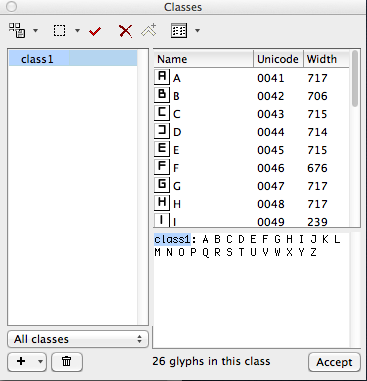Click the glyph D thumbnail
Viewport: 367px width, 381px height.
162,130
